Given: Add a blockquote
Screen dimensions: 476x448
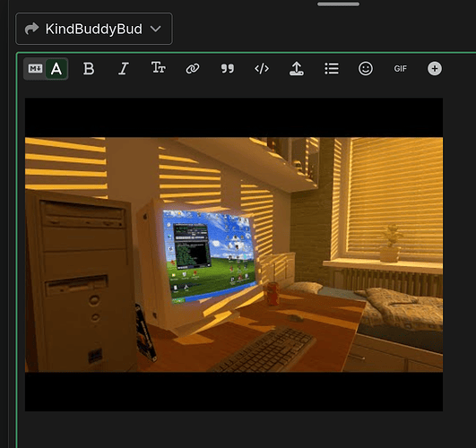Looking at the screenshot, I should (228, 69).
